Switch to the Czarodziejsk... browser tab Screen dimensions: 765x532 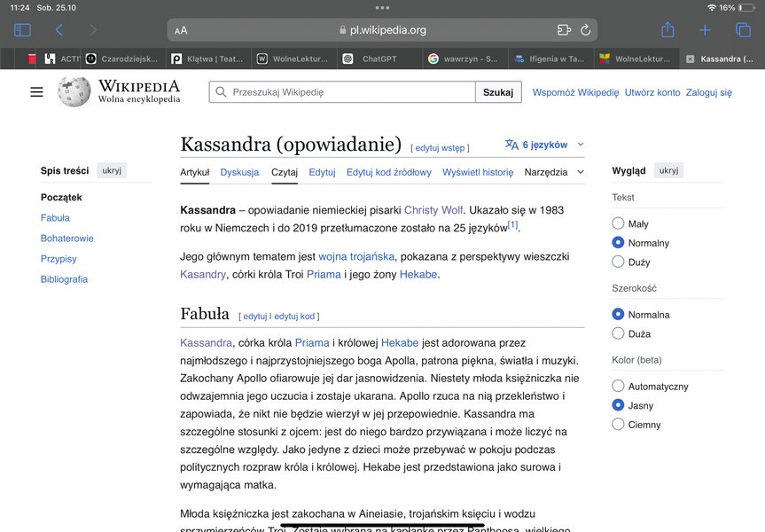coord(124,59)
